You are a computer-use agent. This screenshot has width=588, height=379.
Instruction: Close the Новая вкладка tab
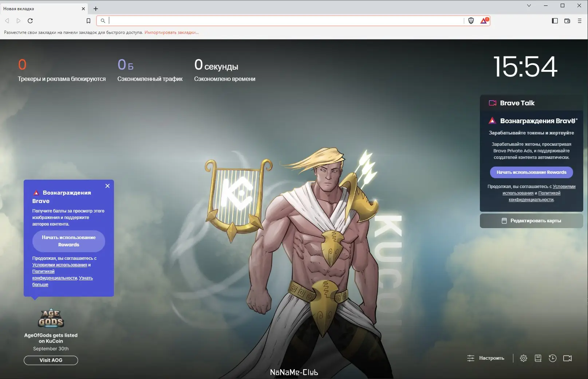point(83,9)
